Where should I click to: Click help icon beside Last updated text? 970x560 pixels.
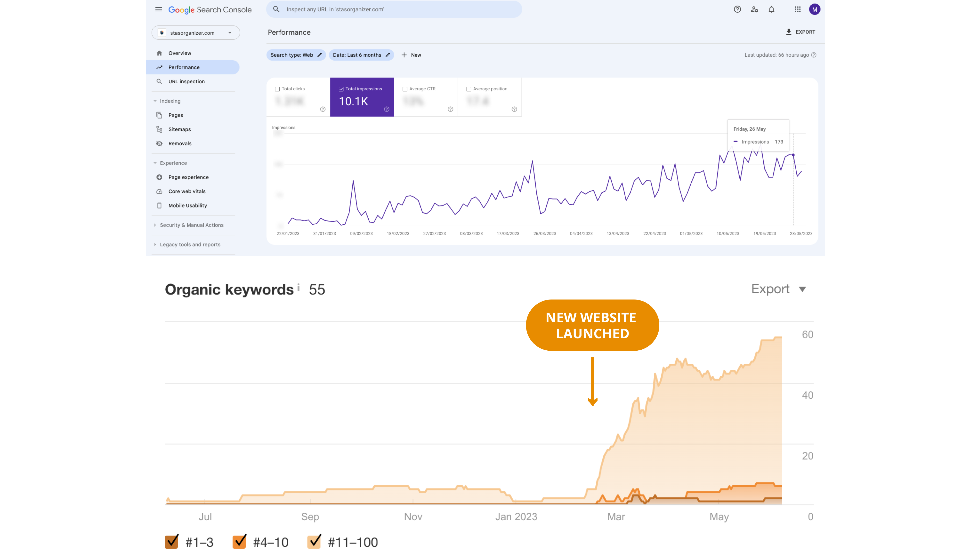point(814,55)
